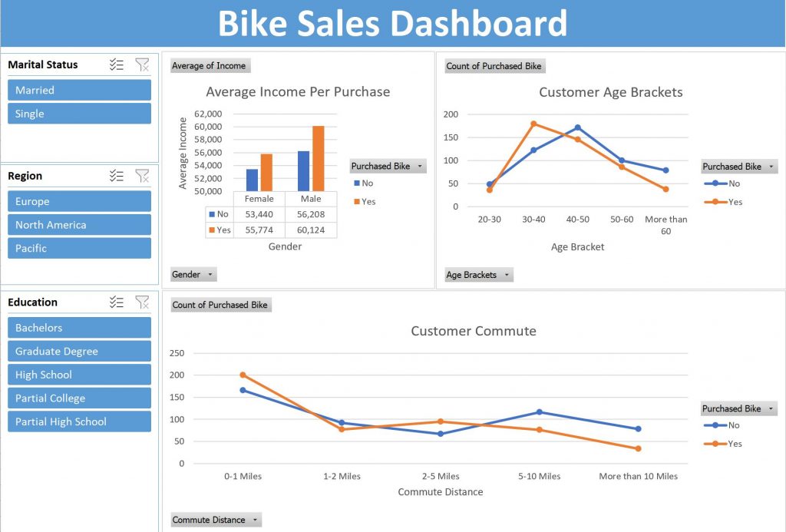
Task: Clear the Education slicer filter
Action: click(142, 302)
